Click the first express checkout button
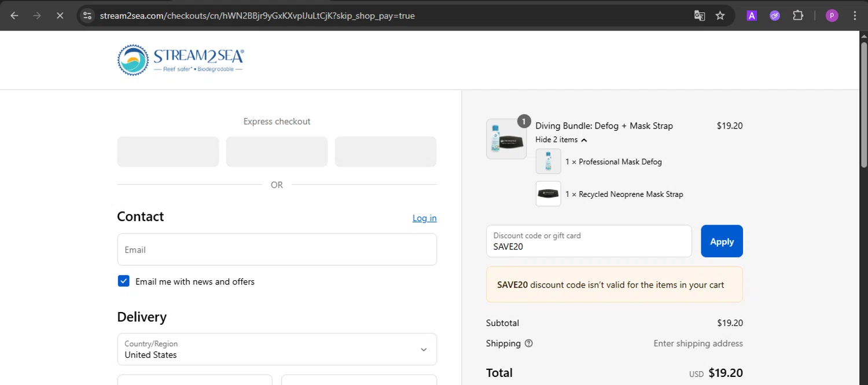This screenshot has width=868, height=385. (168, 152)
